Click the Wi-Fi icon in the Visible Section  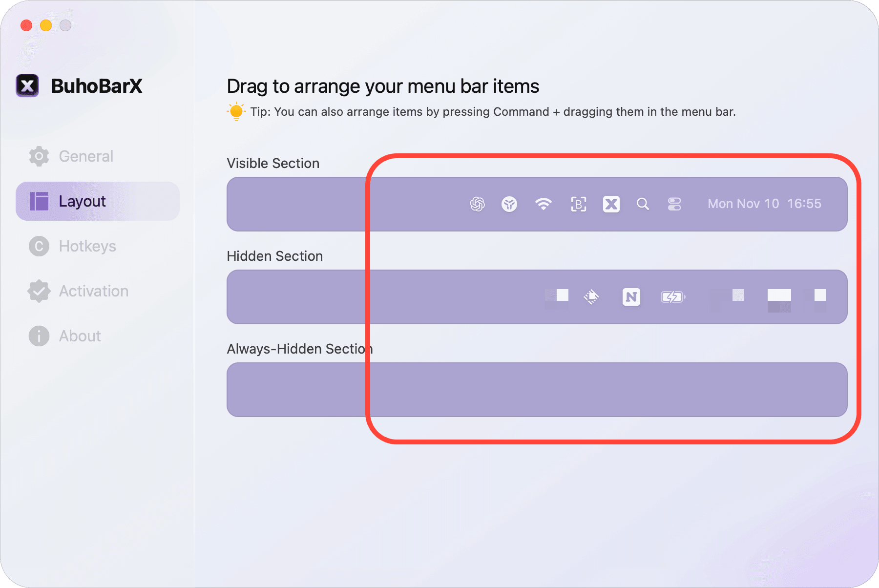[x=544, y=204]
